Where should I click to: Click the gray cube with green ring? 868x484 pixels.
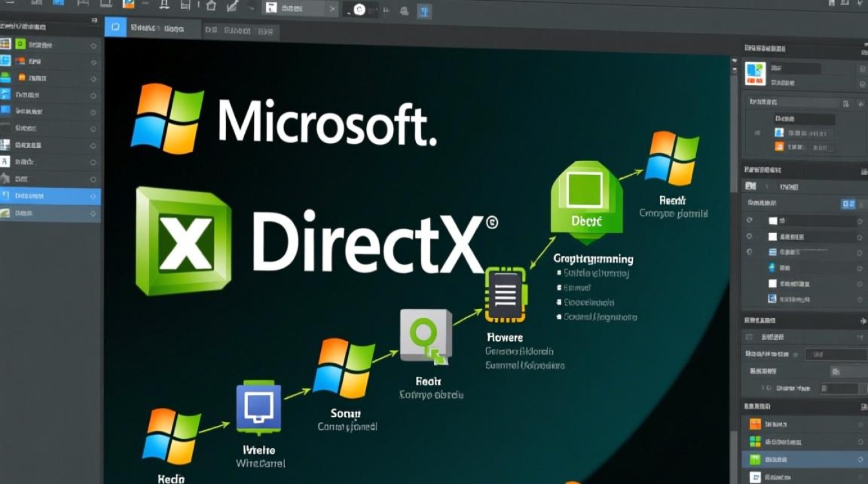point(425,336)
